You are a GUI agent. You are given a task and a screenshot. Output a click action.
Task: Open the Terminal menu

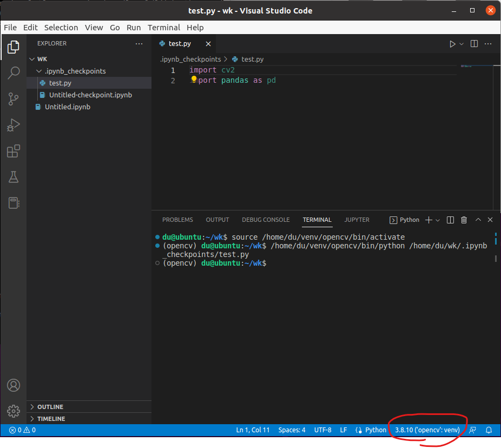164,28
